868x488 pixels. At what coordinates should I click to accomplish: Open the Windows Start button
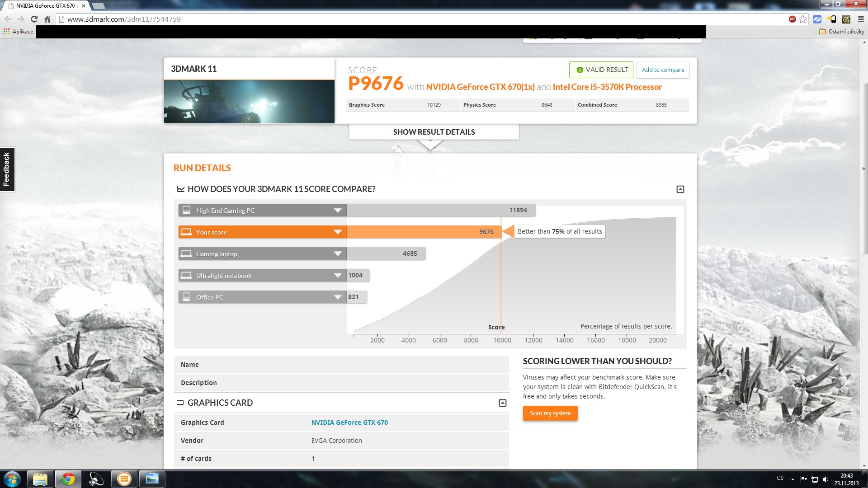12,479
